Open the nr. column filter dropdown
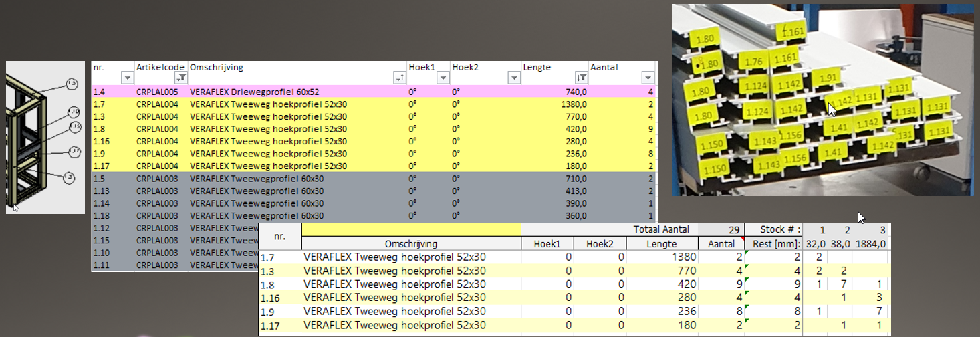The height and width of the screenshot is (337, 980). point(127,78)
